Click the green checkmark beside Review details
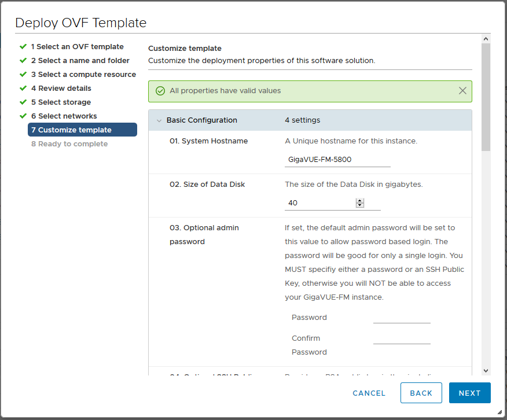Screen dimensions: 507x420 (23, 89)
